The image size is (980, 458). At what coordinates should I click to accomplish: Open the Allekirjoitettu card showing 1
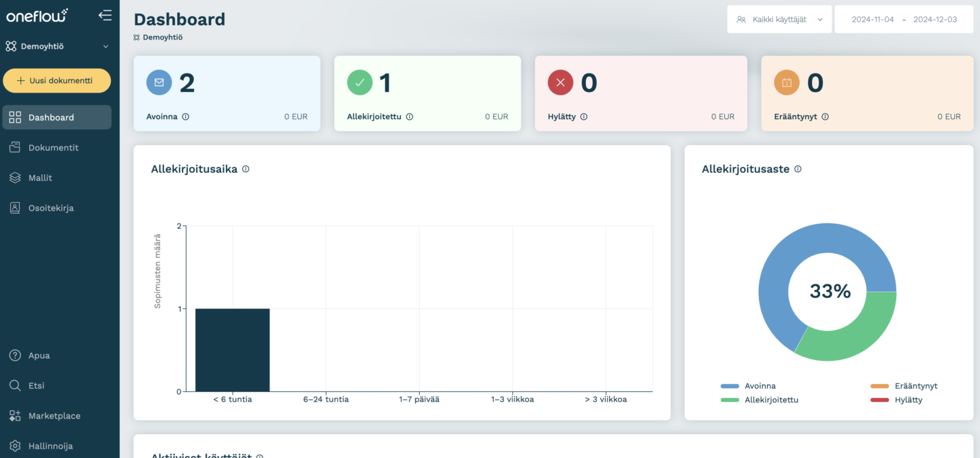click(427, 93)
